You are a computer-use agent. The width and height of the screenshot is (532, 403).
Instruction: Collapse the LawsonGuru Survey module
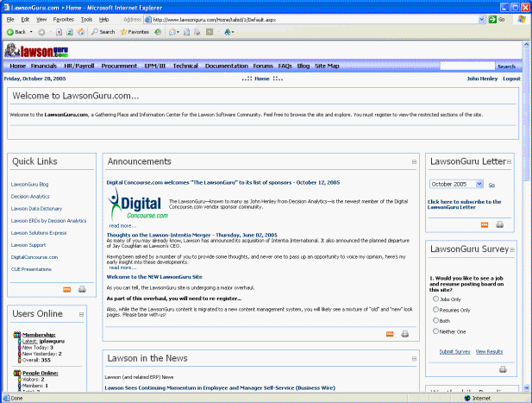click(512, 249)
